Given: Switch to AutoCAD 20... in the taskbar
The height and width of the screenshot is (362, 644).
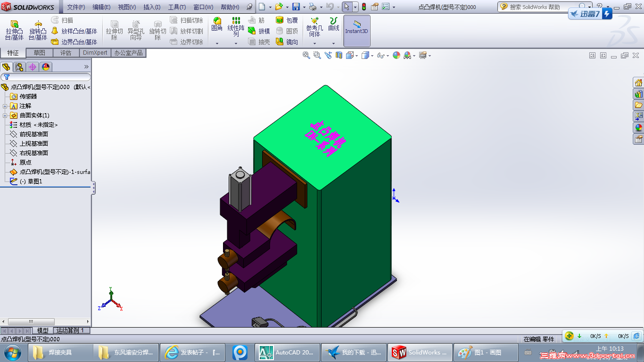Looking at the screenshot, I should point(287,352).
